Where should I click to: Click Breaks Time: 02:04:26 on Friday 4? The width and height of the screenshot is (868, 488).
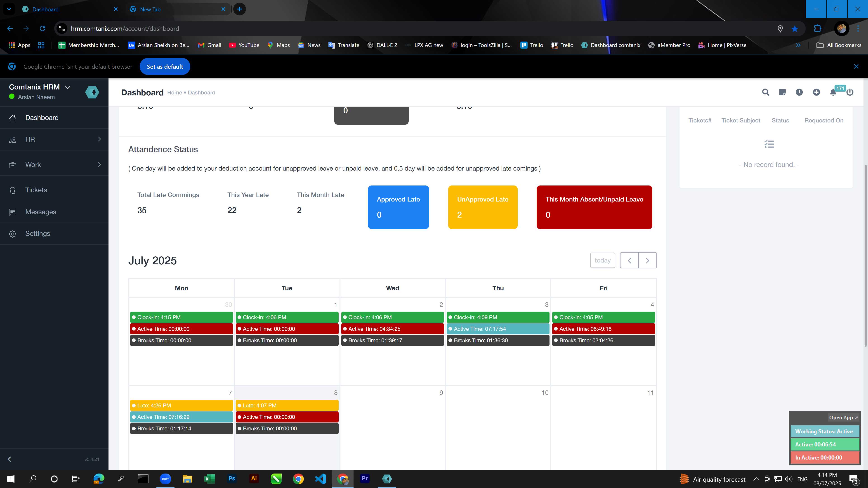pyautogui.click(x=604, y=340)
